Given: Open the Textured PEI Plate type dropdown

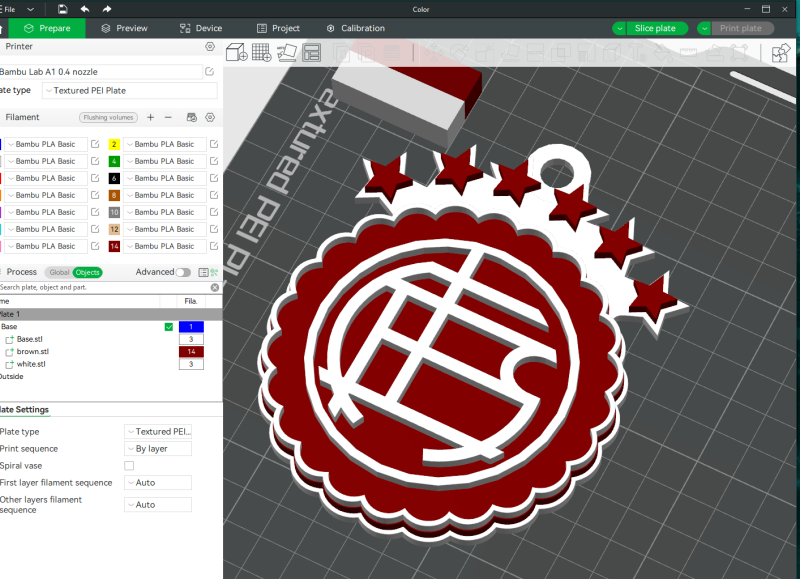Looking at the screenshot, I should pos(130,90).
